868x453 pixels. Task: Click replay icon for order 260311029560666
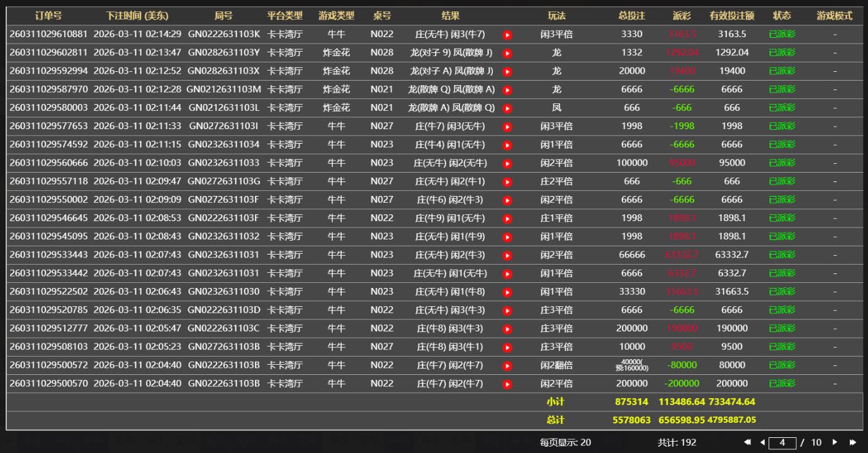(x=507, y=163)
